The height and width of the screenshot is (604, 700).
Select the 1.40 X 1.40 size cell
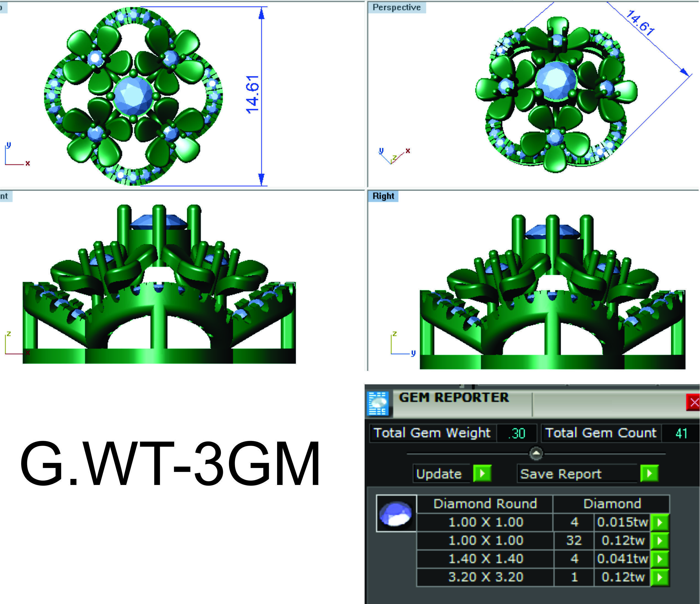(485, 559)
